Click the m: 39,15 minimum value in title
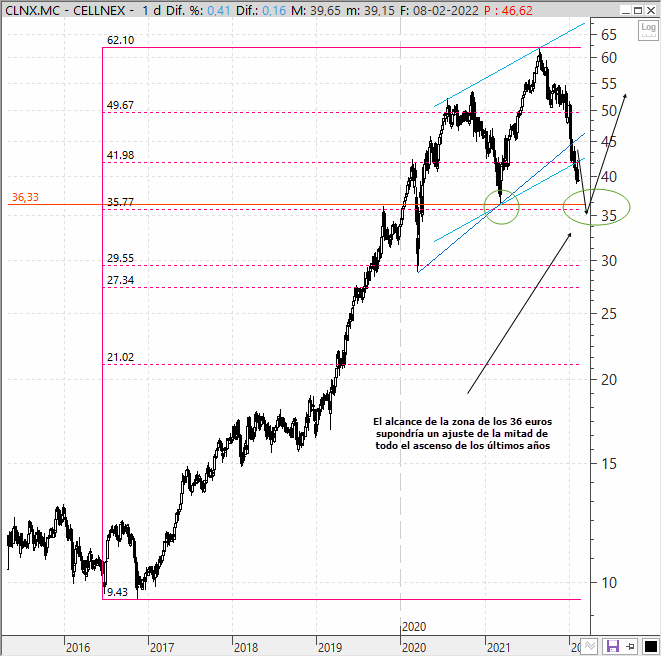This screenshot has height=657, width=662. click(x=371, y=10)
